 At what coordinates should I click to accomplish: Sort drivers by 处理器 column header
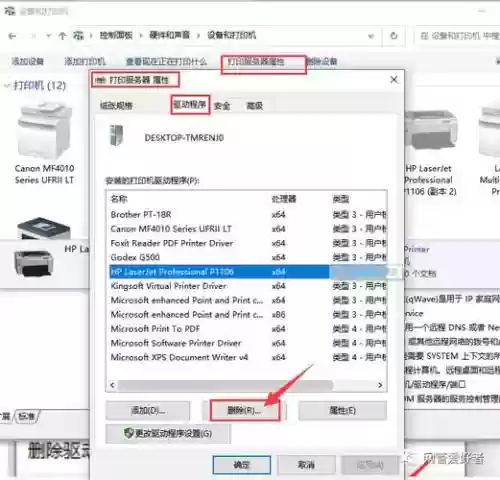284,199
